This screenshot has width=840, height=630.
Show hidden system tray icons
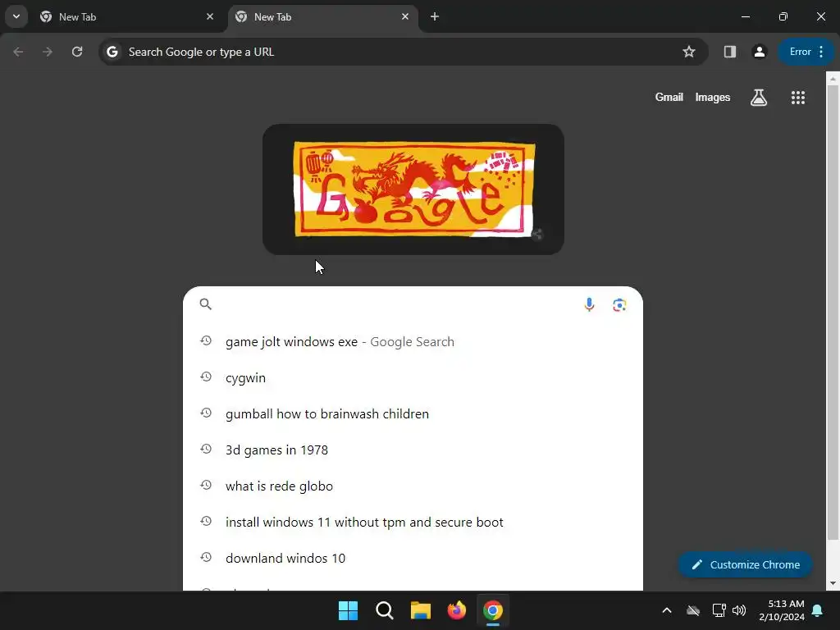[667, 610]
